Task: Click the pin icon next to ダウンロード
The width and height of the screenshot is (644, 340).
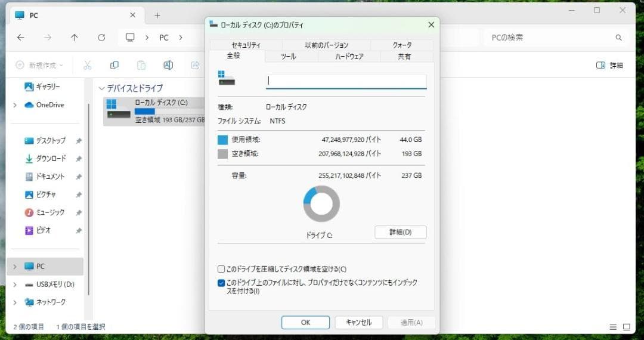Action: click(79, 159)
